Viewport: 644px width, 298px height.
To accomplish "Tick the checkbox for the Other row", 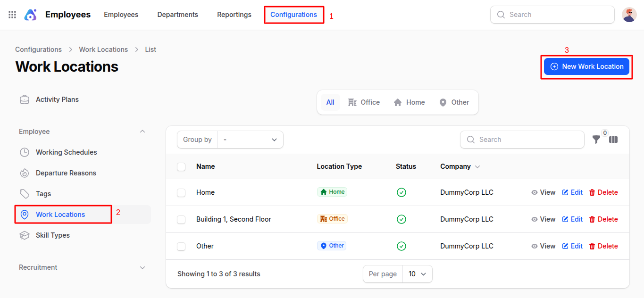I will pyautogui.click(x=181, y=246).
